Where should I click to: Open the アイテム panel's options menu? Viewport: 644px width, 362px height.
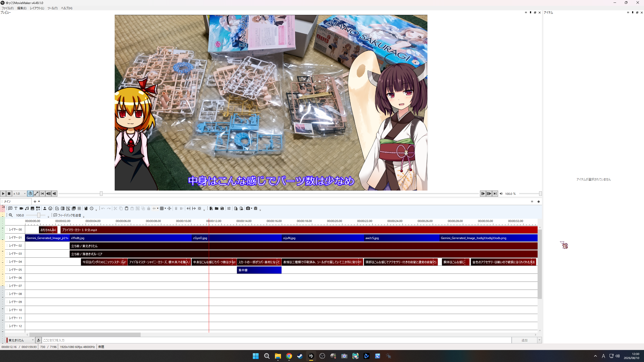point(628,13)
